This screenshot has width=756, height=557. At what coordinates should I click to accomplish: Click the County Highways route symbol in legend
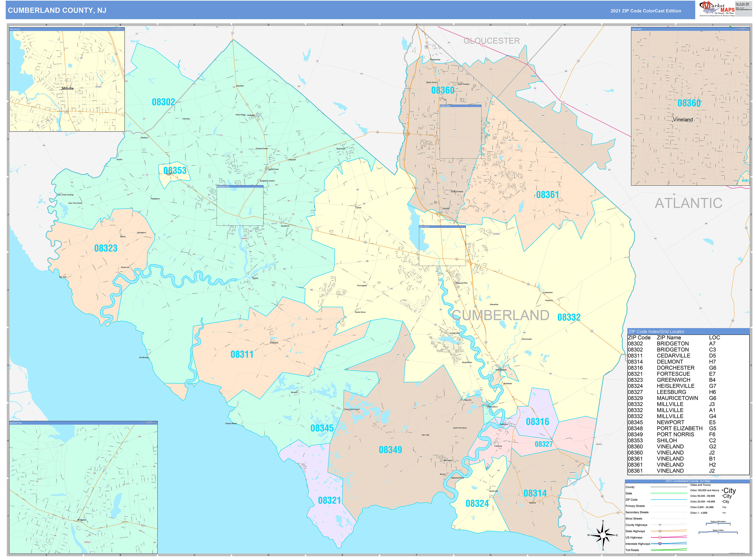pyautogui.click(x=660, y=525)
